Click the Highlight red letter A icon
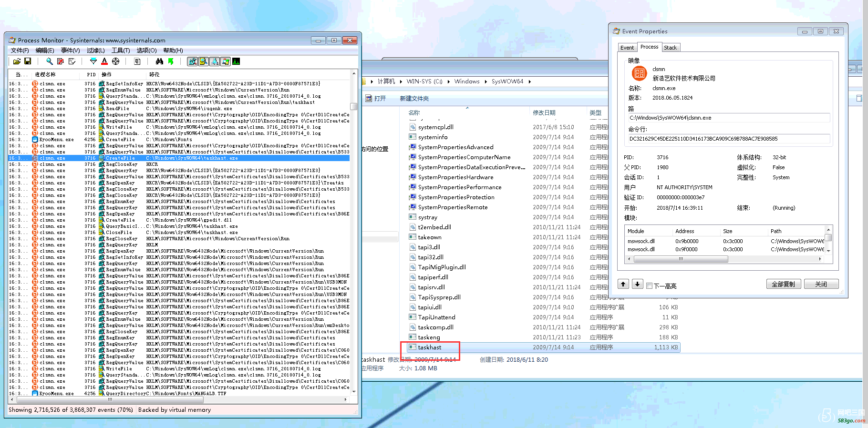Screen dimensions: 868x428 [104, 61]
